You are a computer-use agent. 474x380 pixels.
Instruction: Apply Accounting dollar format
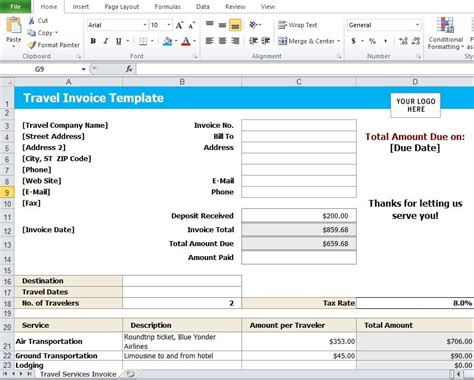pyautogui.click(x=353, y=41)
